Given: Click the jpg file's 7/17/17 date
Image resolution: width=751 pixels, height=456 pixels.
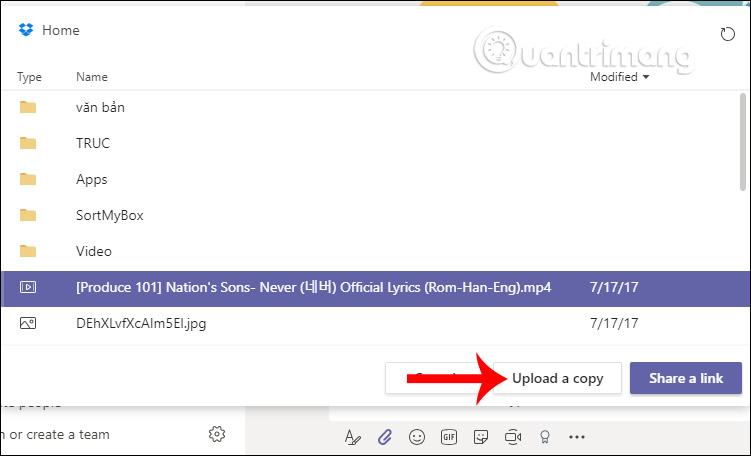Looking at the screenshot, I should 614,323.
